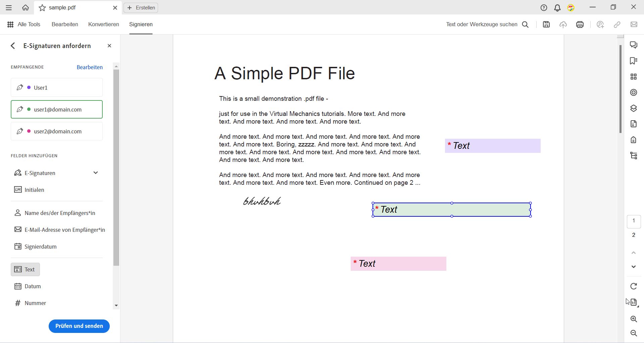This screenshot has width=644, height=343.
Task: Select recipient User1
Action: click(x=57, y=88)
